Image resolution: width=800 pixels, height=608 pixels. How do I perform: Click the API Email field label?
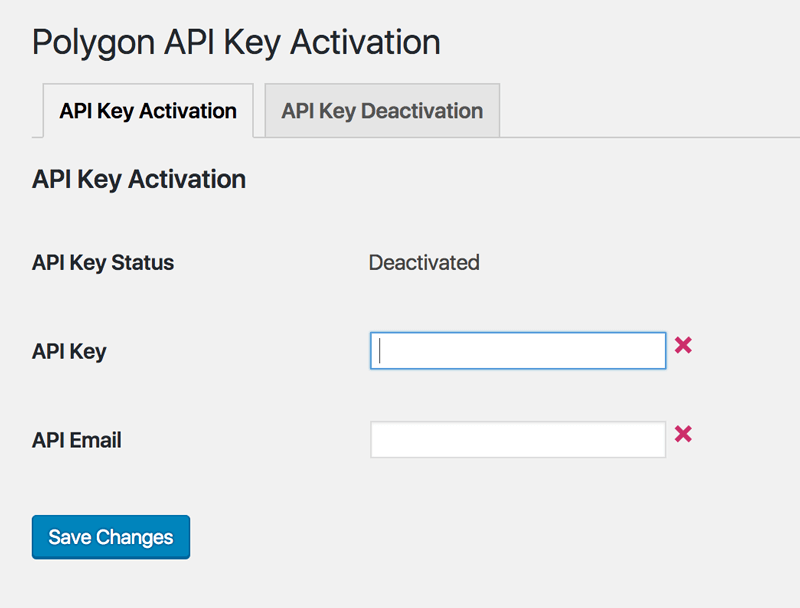[x=77, y=440]
